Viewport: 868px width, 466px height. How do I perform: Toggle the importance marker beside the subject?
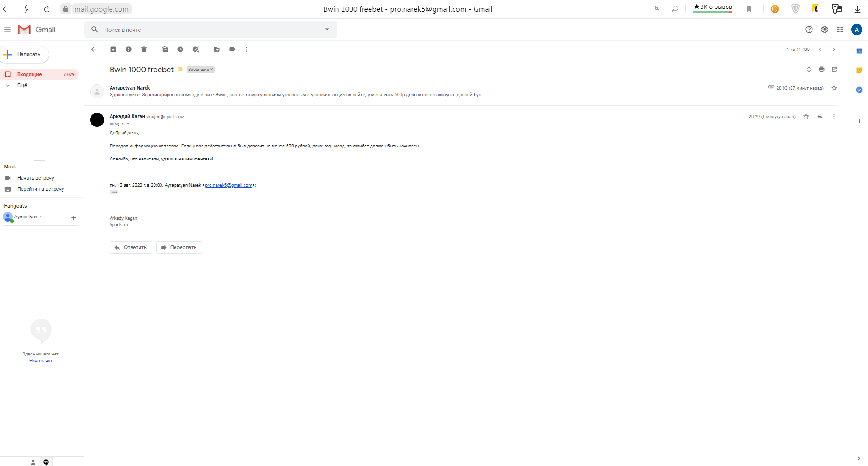pyautogui.click(x=180, y=70)
